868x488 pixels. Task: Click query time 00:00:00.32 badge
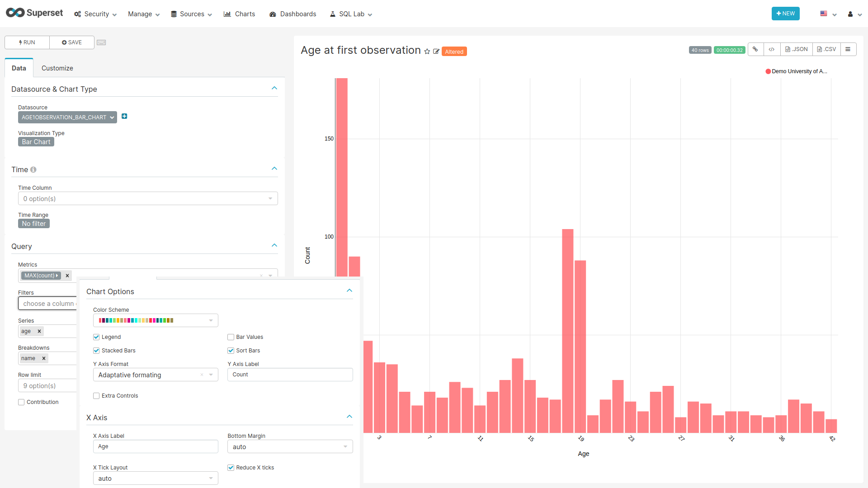click(729, 50)
